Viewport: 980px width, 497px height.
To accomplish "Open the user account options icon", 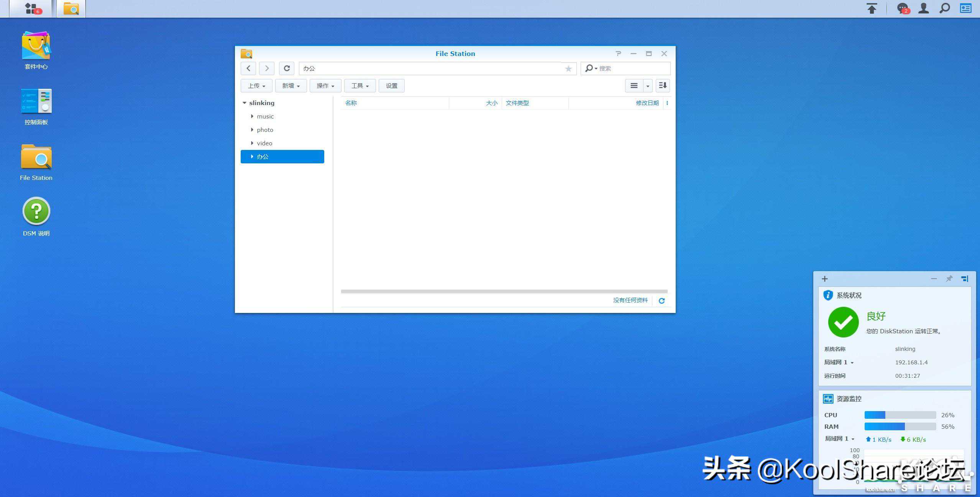I will pyautogui.click(x=924, y=8).
